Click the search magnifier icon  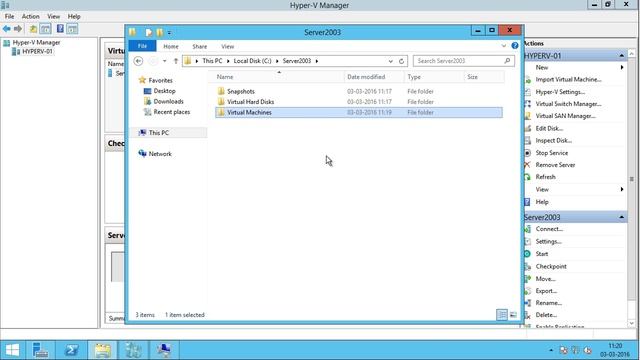pyautogui.click(x=507, y=61)
